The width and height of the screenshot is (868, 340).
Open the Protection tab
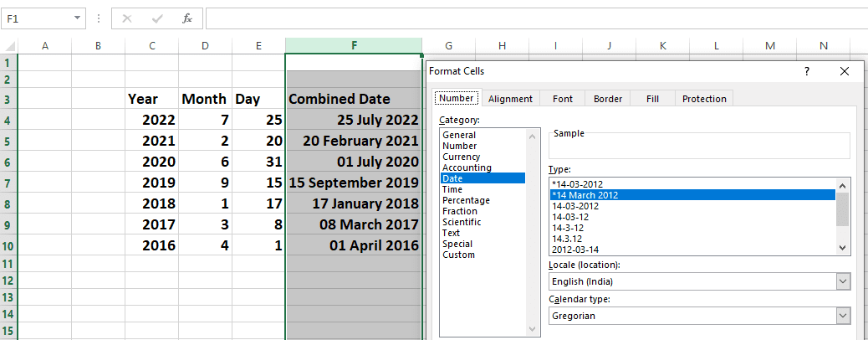704,99
